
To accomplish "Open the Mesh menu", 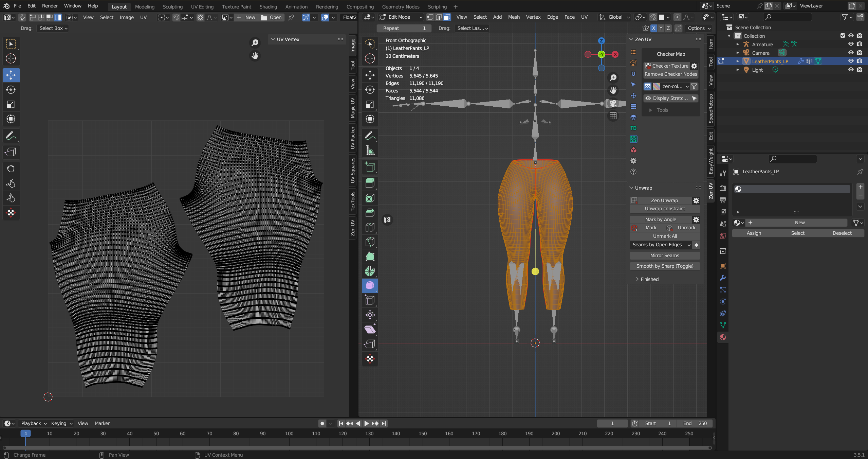I will pos(514,17).
